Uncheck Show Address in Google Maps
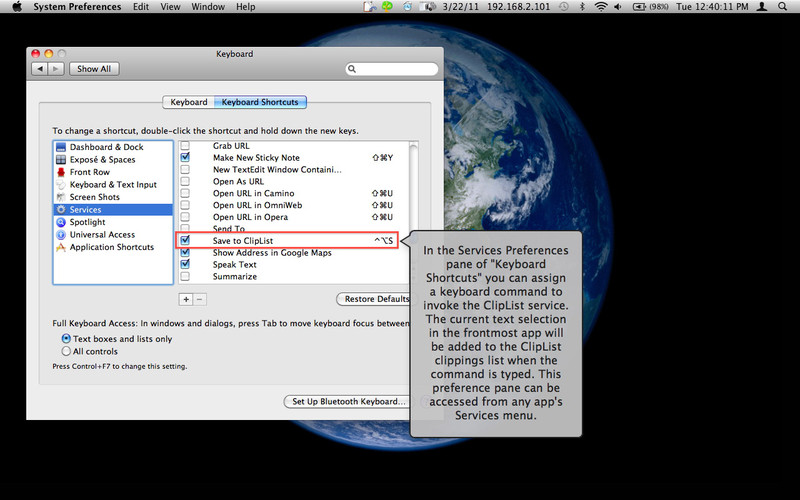The width and height of the screenshot is (800, 500). click(x=185, y=252)
